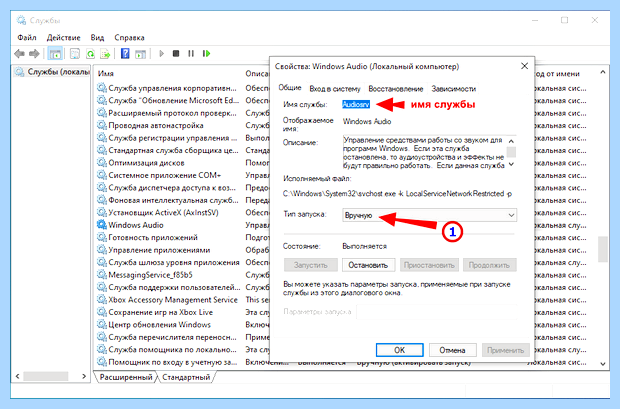The height and width of the screenshot is (409, 620).
Task: Click the services list vertical scrollbar thumb
Action: click(x=603, y=249)
